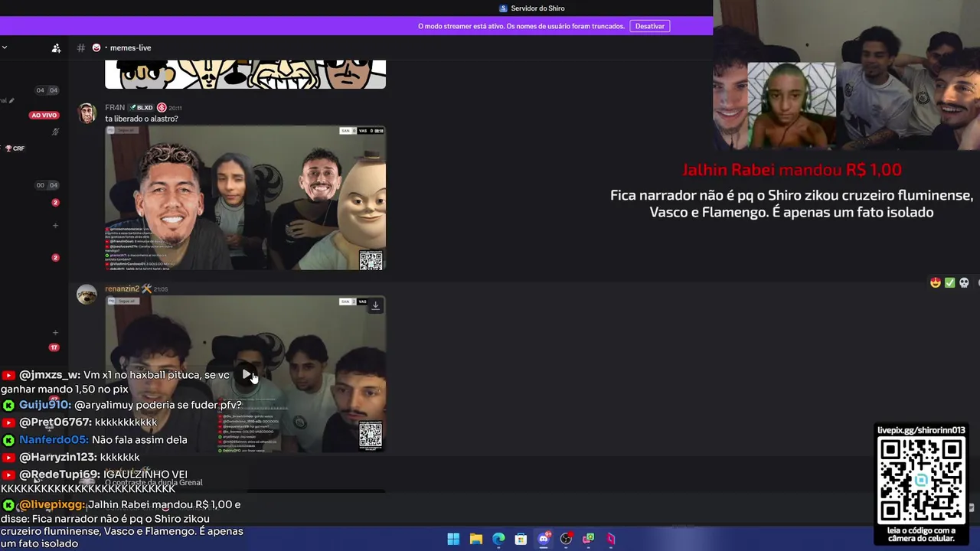Click the FR4N username
Screen dimensions: 980x551
tap(115, 108)
